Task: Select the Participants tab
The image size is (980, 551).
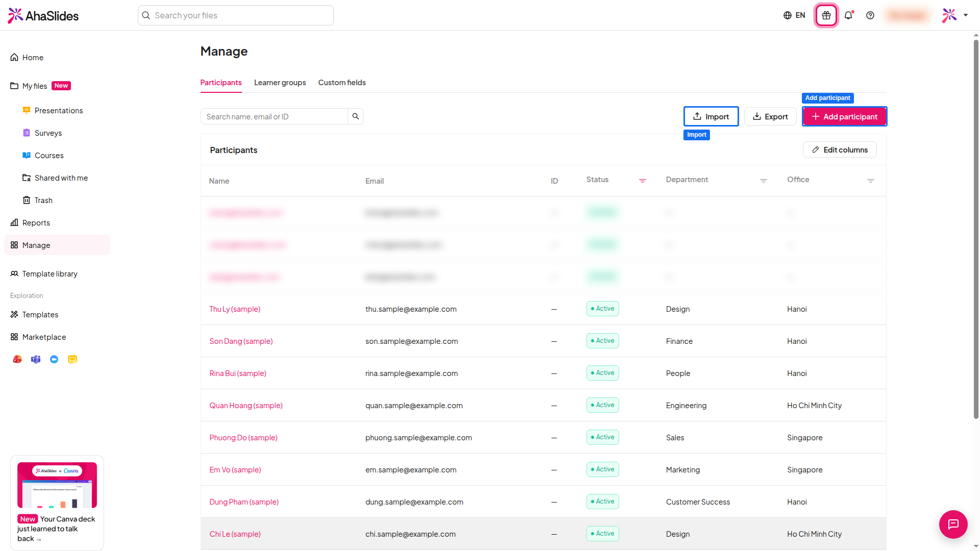Action: tap(221, 83)
